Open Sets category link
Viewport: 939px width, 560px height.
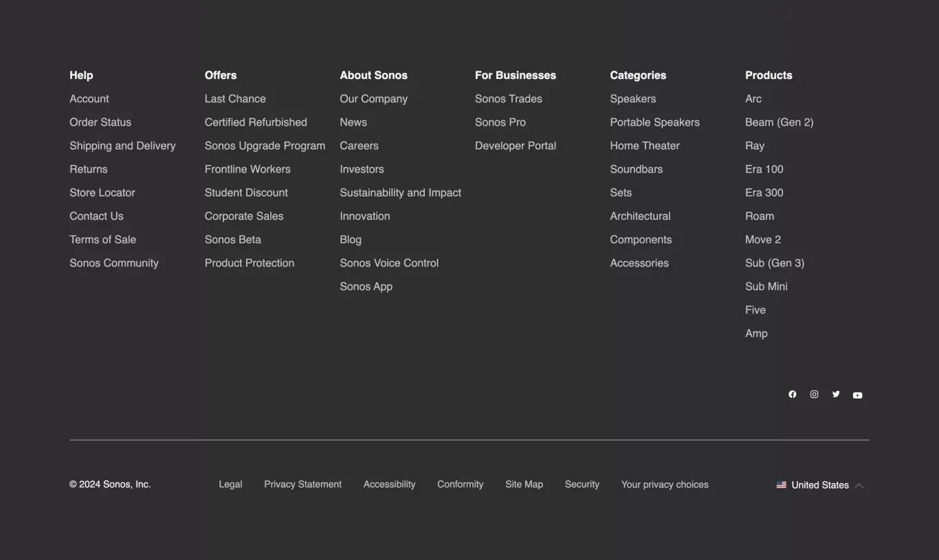click(x=621, y=192)
